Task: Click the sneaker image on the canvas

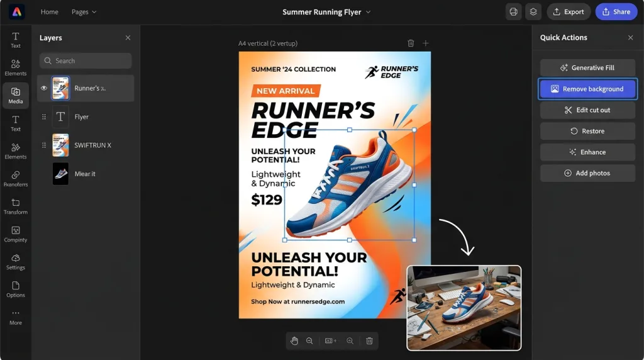Action: tap(349, 185)
